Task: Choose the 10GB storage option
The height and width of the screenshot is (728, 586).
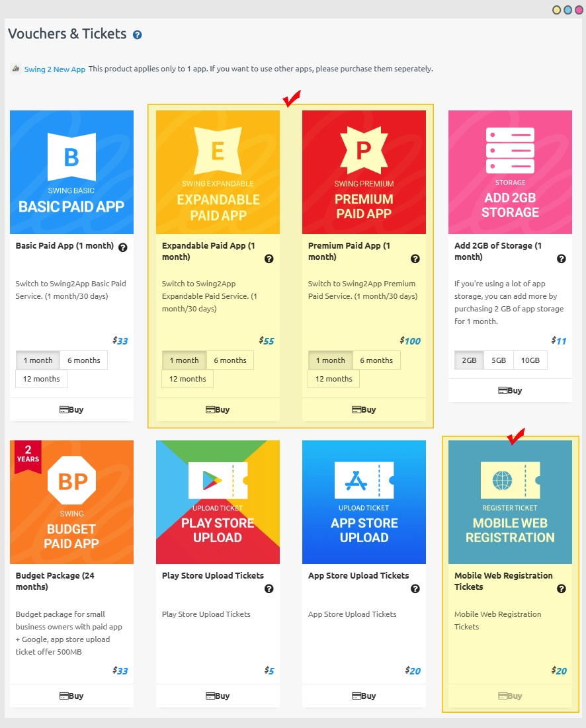Action: [x=530, y=360]
